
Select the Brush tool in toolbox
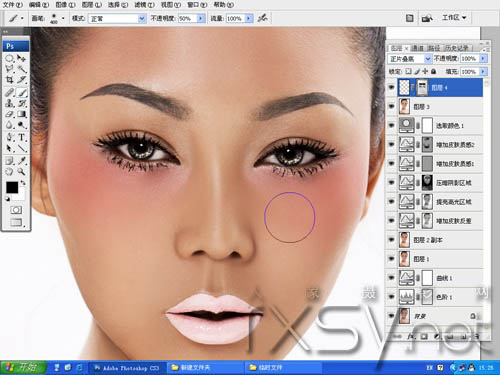tap(22, 93)
